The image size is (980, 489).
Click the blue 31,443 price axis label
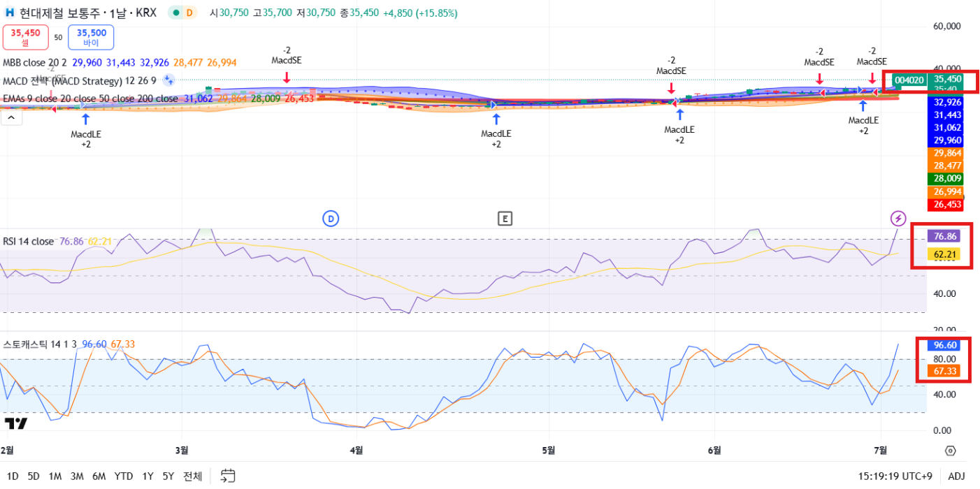(x=945, y=115)
